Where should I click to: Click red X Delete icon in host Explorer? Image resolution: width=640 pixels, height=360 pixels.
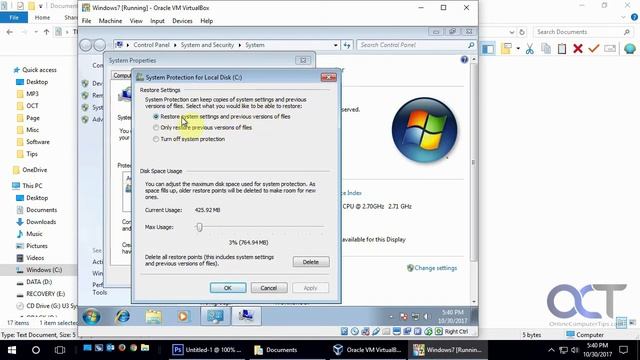click(578, 49)
